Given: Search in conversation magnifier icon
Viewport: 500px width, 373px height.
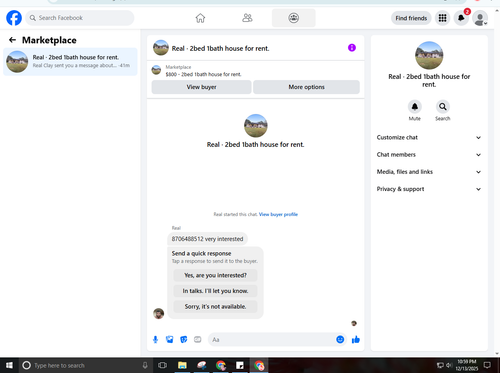Looking at the screenshot, I should 443,107.
